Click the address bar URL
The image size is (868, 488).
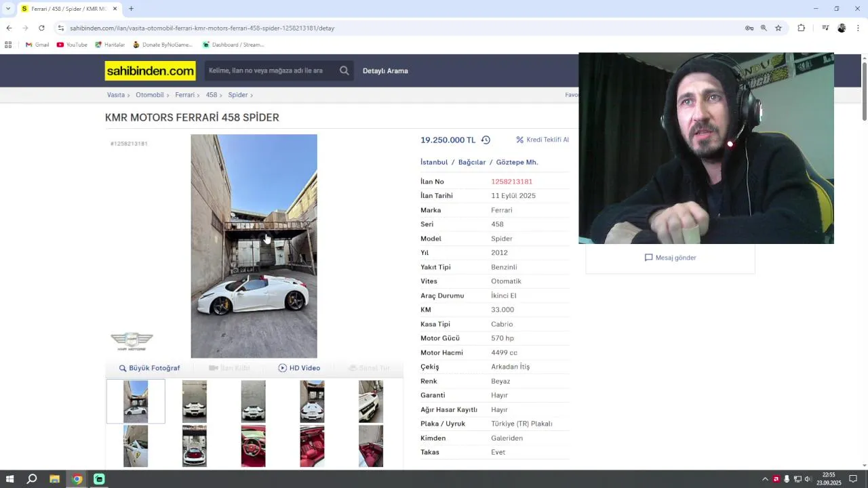click(202, 28)
